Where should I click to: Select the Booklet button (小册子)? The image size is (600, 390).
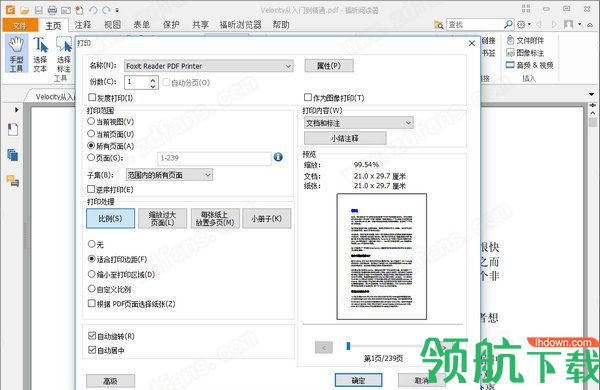pyautogui.click(x=267, y=219)
